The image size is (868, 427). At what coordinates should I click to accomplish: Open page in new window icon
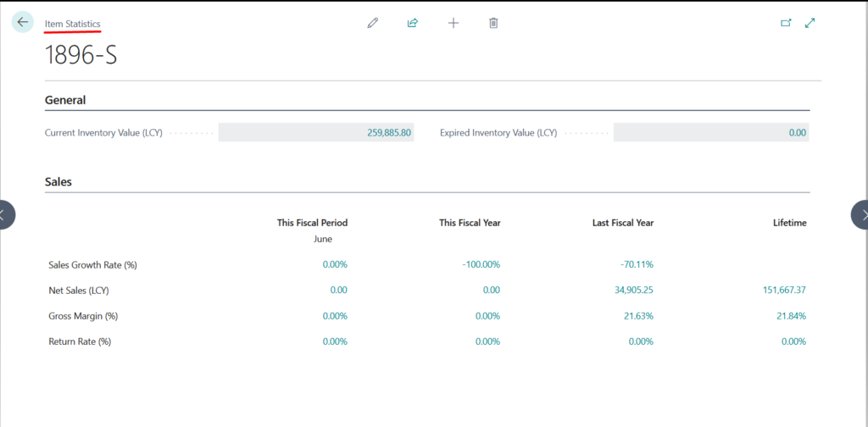point(786,23)
